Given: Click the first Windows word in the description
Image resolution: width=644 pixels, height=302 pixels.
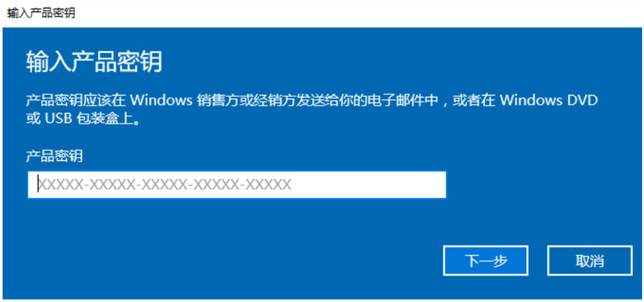Looking at the screenshot, I should click(x=161, y=100).
